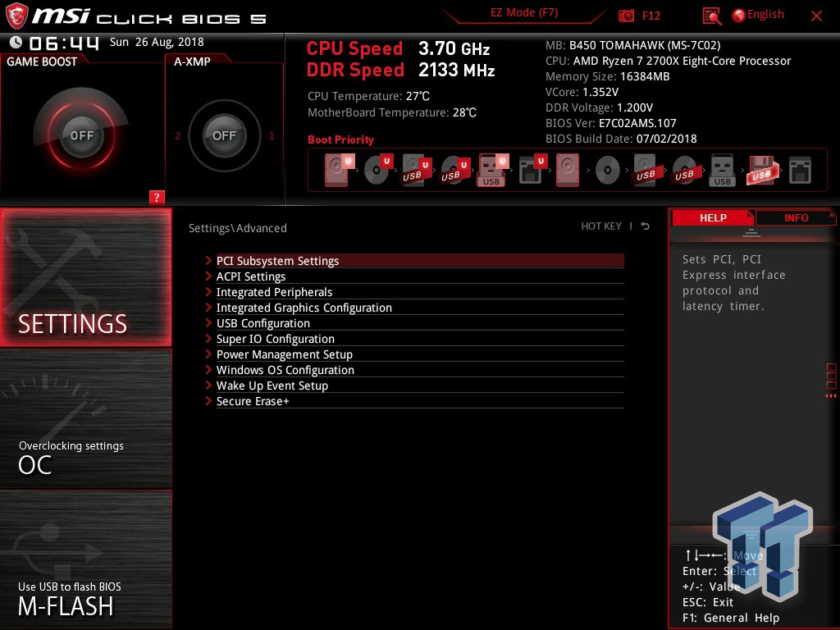Click the MB: B450 TOMAHAWK line
The width and height of the screenshot is (840, 630).
[x=632, y=46]
